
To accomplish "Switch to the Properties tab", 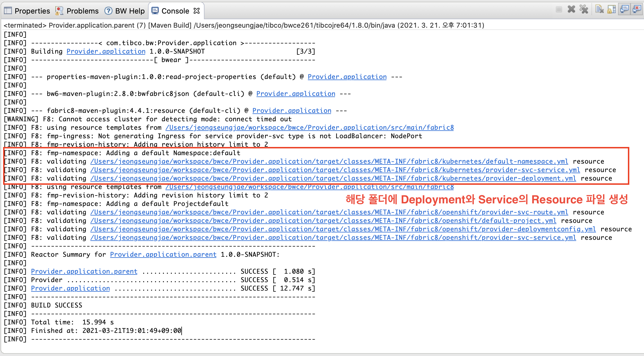I will point(27,11).
